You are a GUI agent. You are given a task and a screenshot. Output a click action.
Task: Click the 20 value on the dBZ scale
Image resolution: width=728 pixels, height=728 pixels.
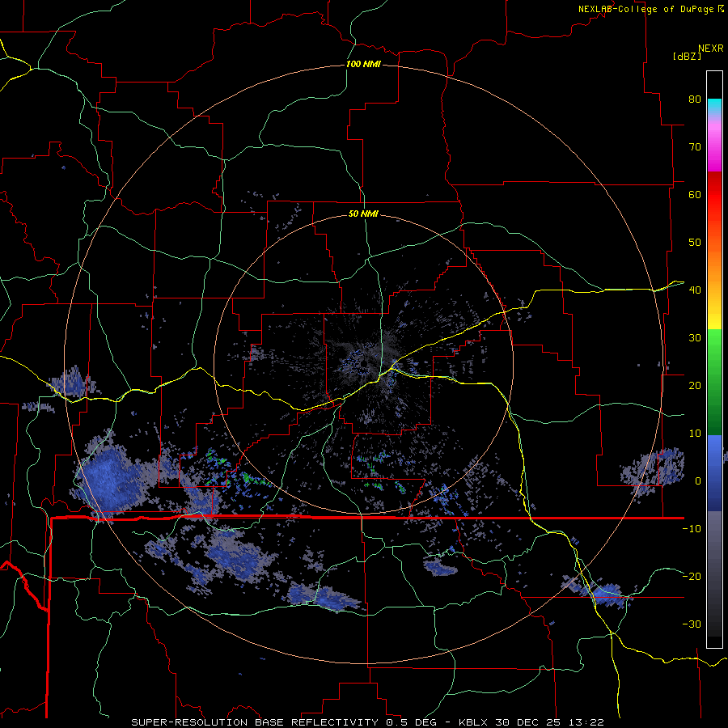(695, 385)
